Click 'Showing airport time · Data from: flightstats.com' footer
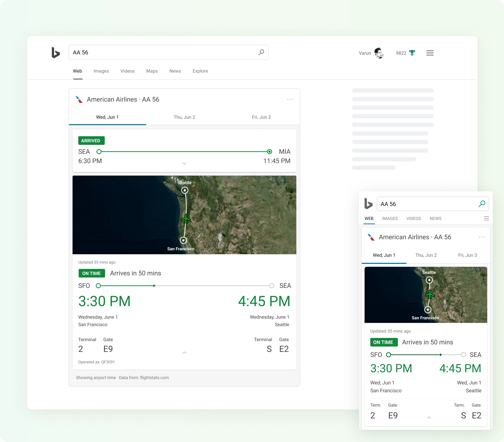The width and height of the screenshot is (504, 442). [122, 378]
